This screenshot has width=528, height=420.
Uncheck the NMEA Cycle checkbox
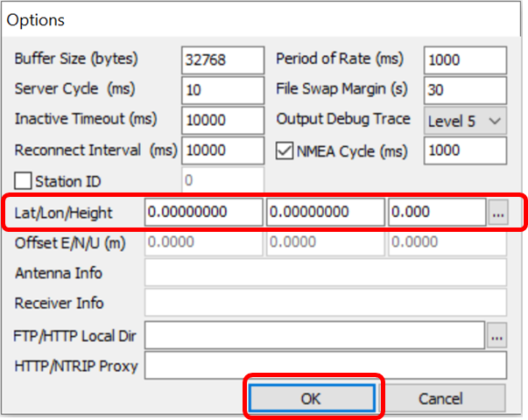coord(285,151)
